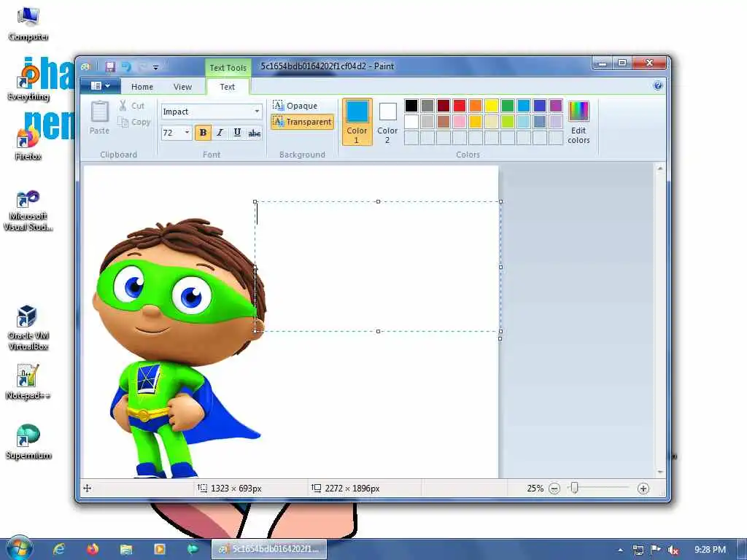
Task: Pick the pink (rose) color swatch
Action: pyautogui.click(x=460, y=122)
